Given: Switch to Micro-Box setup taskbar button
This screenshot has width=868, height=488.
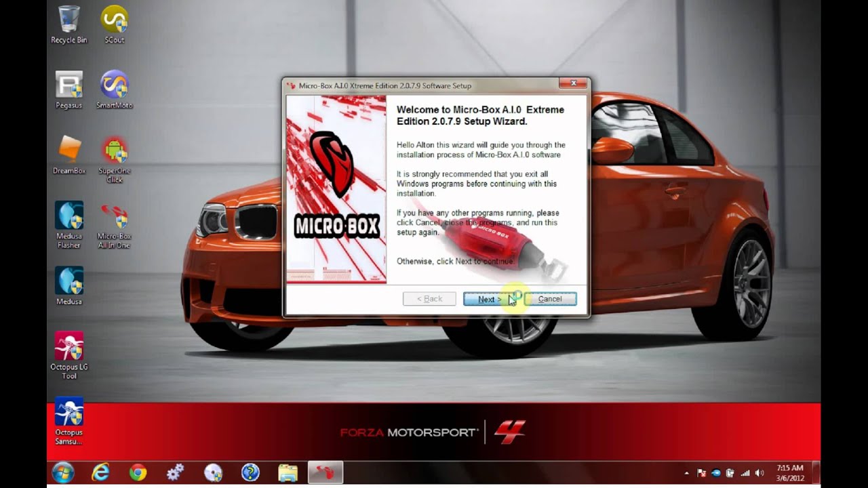Looking at the screenshot, I should (325, 472).
